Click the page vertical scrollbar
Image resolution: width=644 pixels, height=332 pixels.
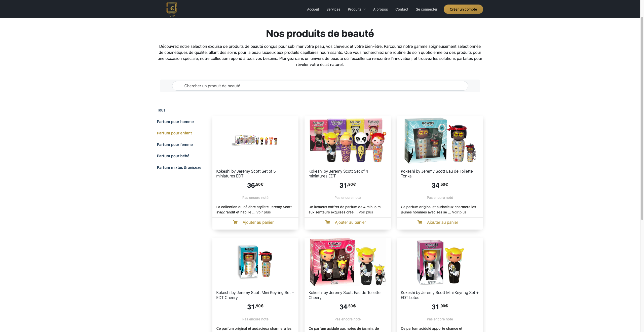pyautogui.click(x=642, y=118)
